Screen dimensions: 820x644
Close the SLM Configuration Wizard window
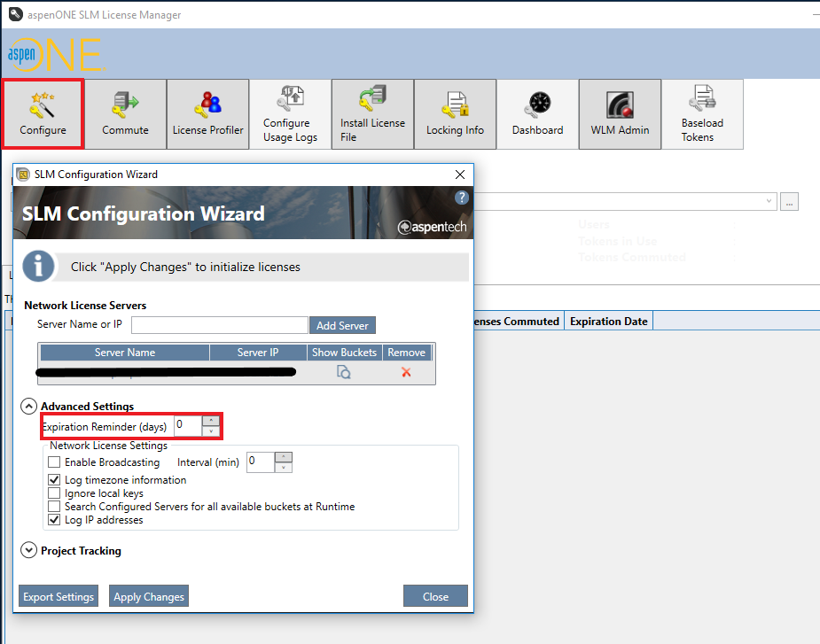460,175
